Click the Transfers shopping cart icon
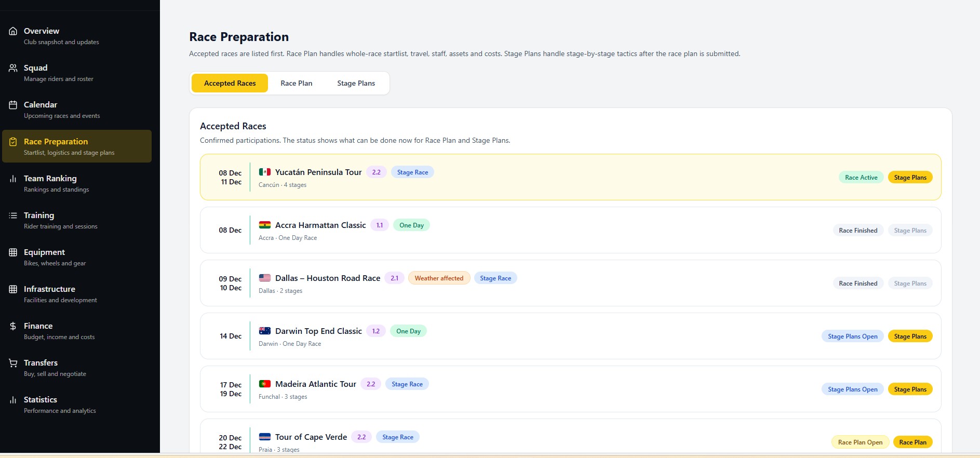The height and width of the screenshot is (458, 980). [x=13, y=363]
